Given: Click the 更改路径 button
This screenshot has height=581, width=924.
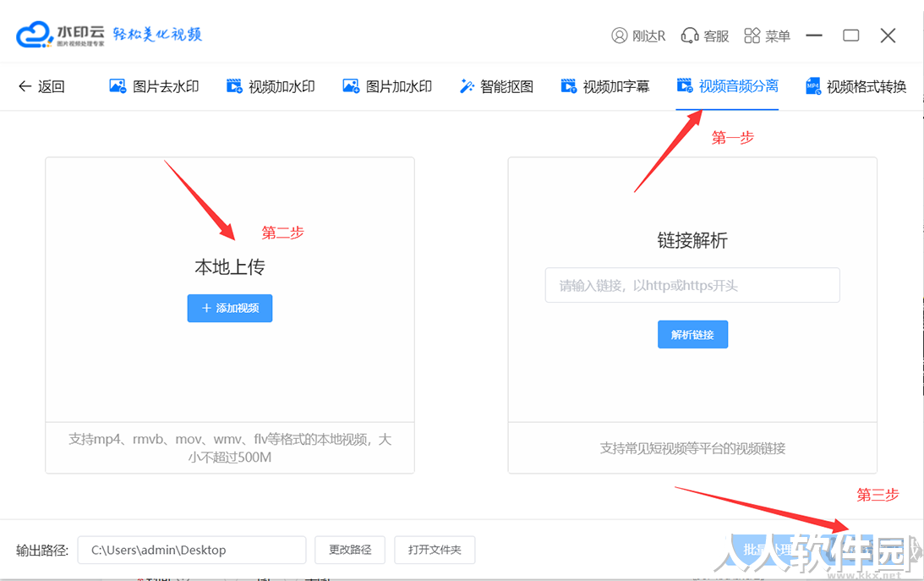Looking at the screenshot, I should 350,550.
